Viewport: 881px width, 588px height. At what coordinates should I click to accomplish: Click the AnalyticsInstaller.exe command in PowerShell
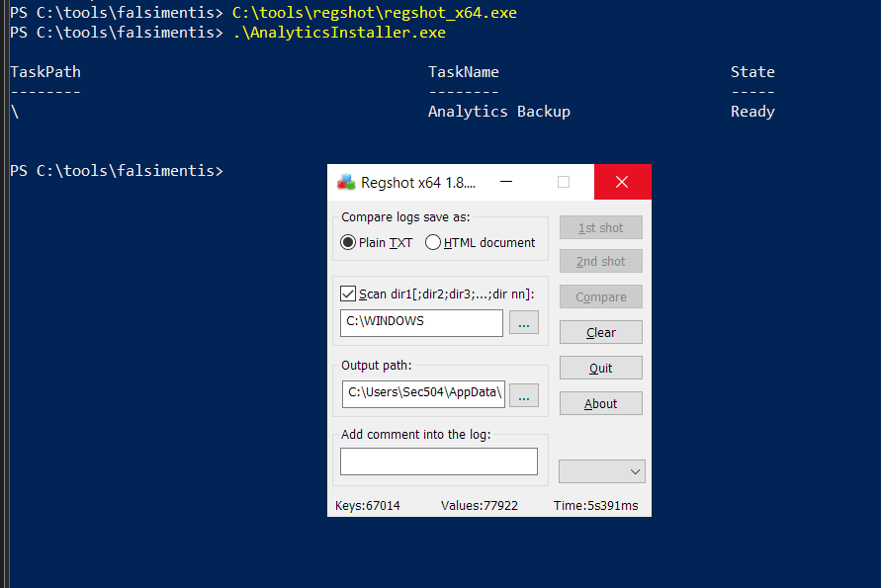click(339, 33)
